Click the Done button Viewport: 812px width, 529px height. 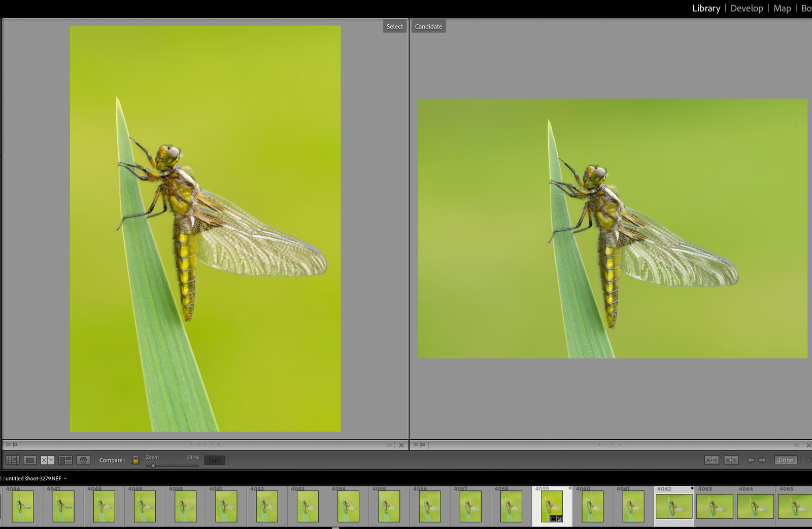click(x=785, y=460)
